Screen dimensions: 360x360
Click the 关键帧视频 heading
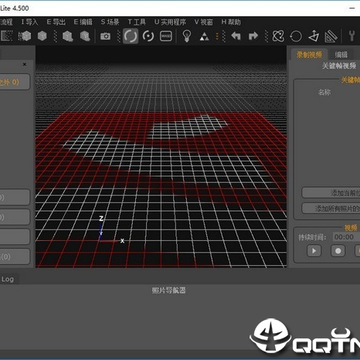[x=339, y=66]
